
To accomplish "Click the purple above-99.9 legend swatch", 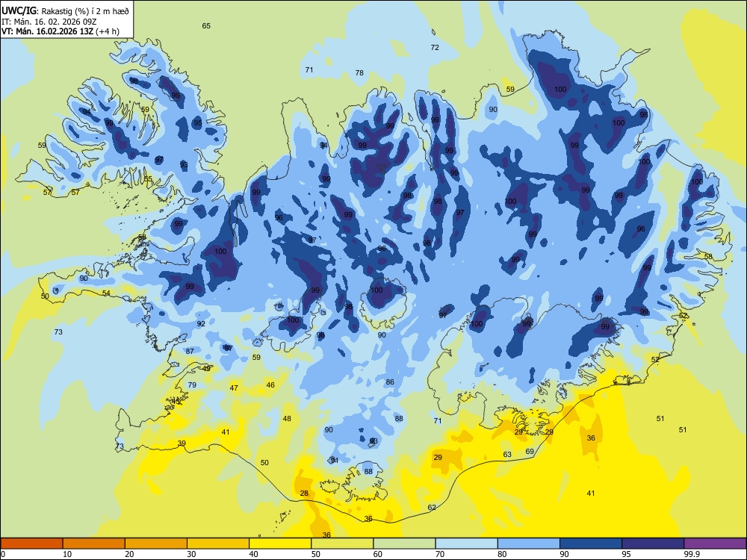I will click(715, 544).
